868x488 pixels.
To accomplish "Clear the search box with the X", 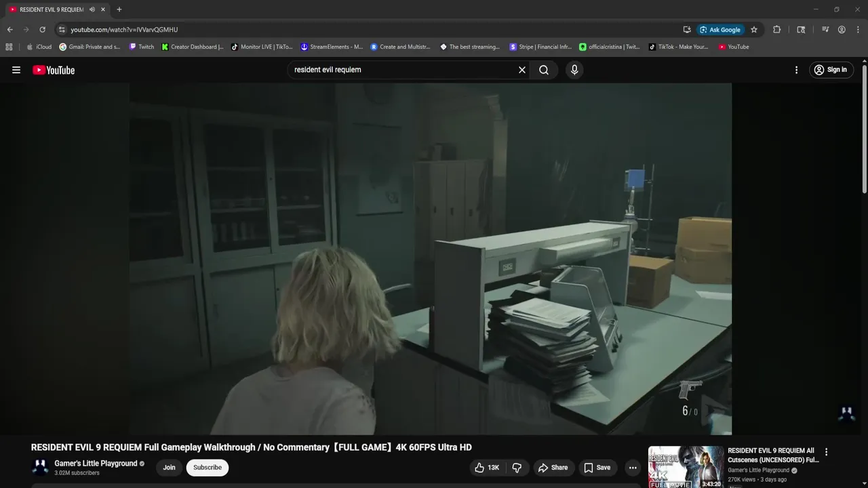I will tap(522, 70).
